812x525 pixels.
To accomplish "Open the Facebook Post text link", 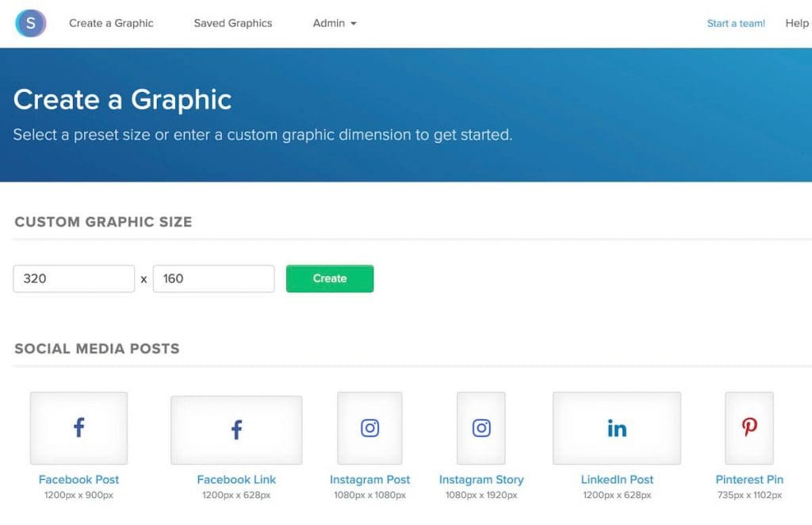I will [79, 480].
